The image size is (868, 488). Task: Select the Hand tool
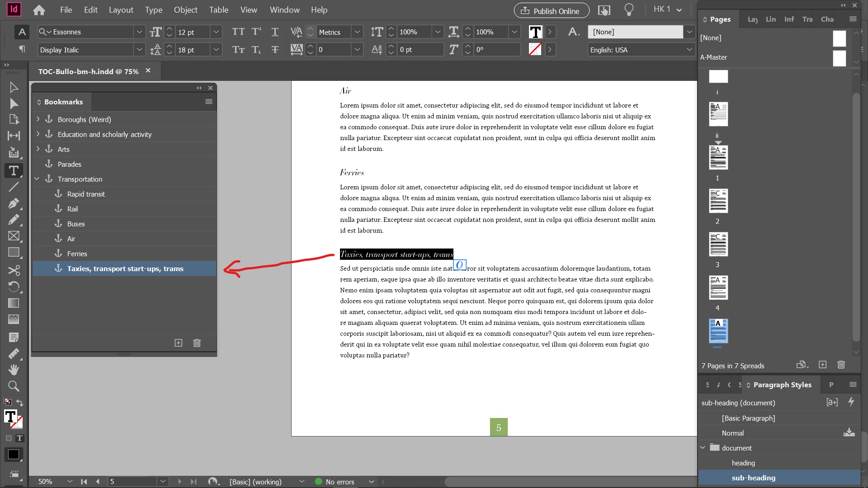coord(14,370)
